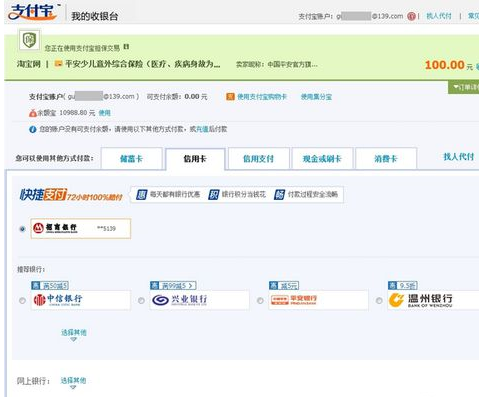
Task: Select the 中信银行 radio button
Action: coord(22,301)
